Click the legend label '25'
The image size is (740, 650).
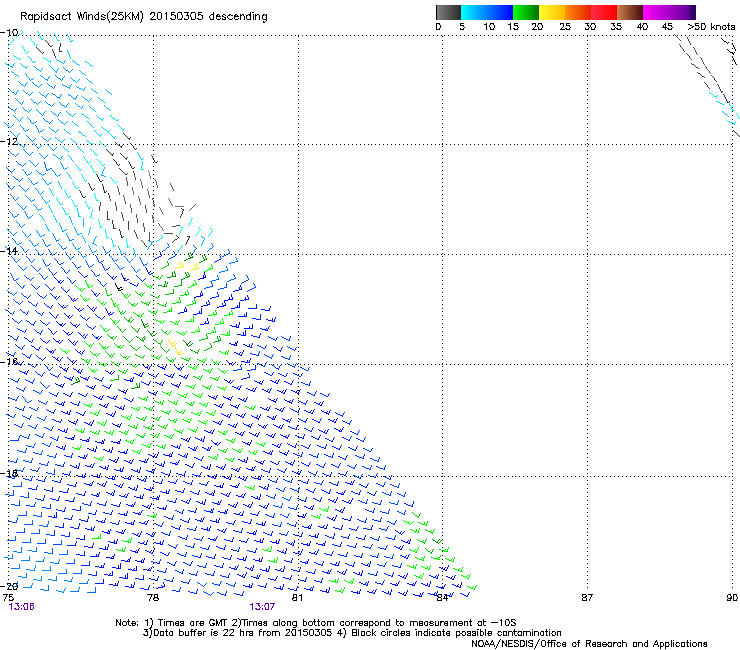565,27
